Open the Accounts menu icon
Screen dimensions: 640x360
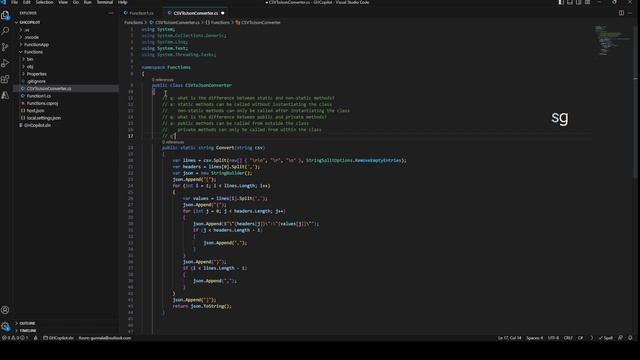coord(5,310)
